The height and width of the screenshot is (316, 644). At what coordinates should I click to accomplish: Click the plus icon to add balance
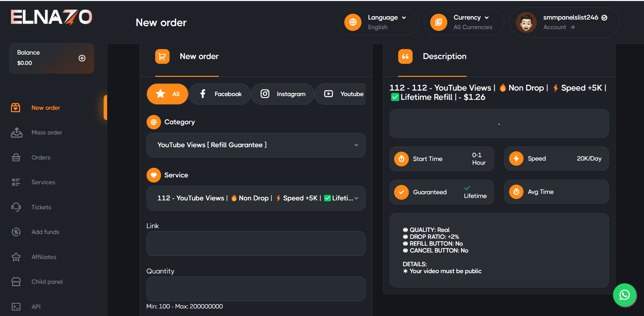coord(82,58)
